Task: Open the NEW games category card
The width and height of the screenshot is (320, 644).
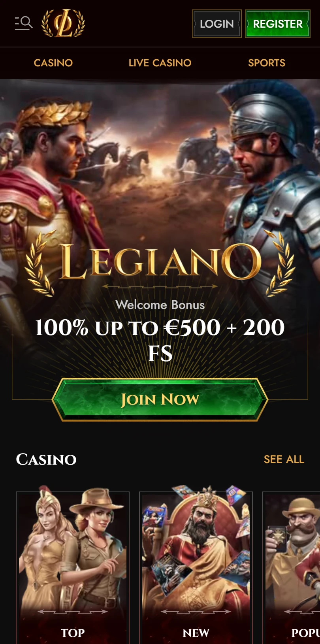Action: 196,568
